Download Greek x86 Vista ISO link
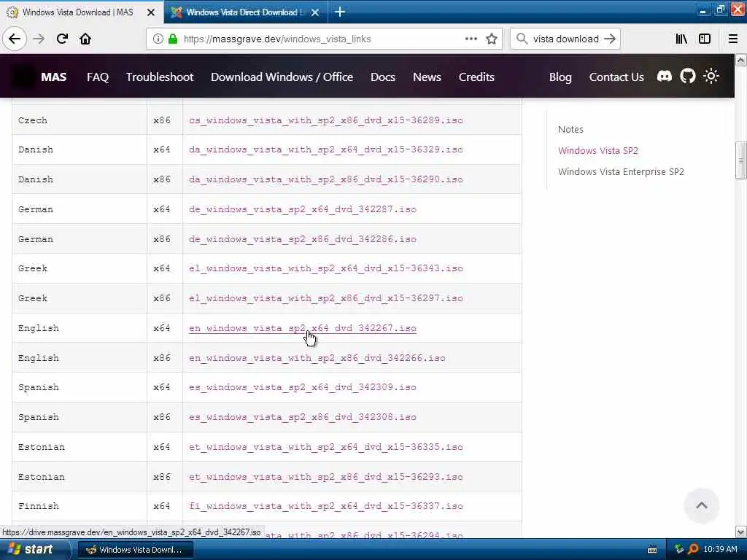This screenshot has height=560, width=747. pyautogui.click(x=326, y=298)
